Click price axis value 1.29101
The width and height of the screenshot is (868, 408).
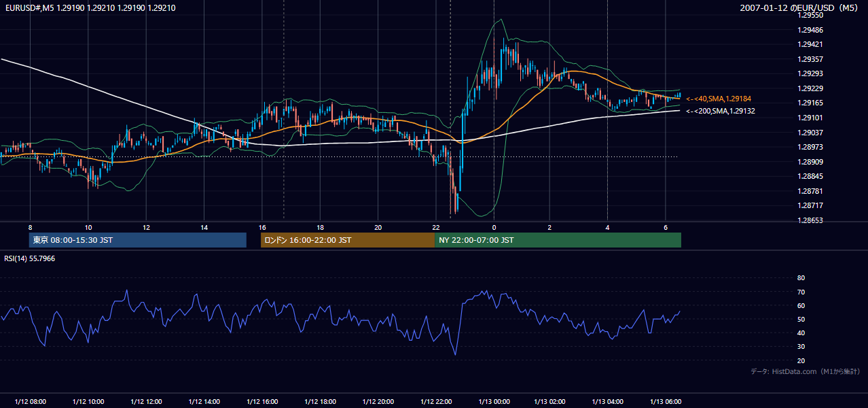(810, 118)
